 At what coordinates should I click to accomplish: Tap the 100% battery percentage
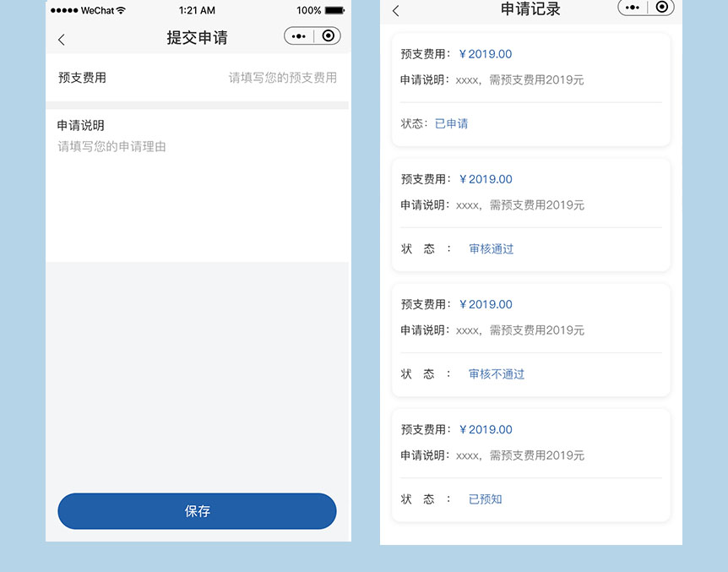click(308, 10)
